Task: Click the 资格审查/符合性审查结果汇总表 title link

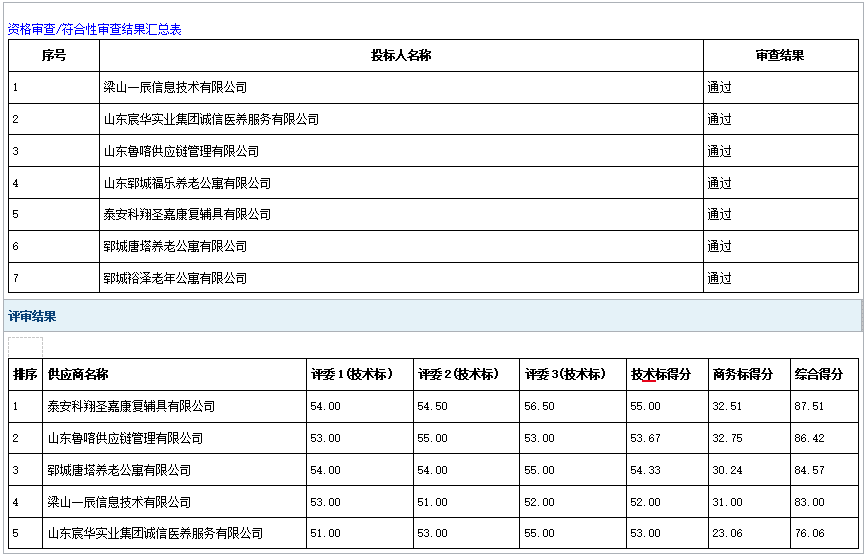Action: tap(95, 30)
